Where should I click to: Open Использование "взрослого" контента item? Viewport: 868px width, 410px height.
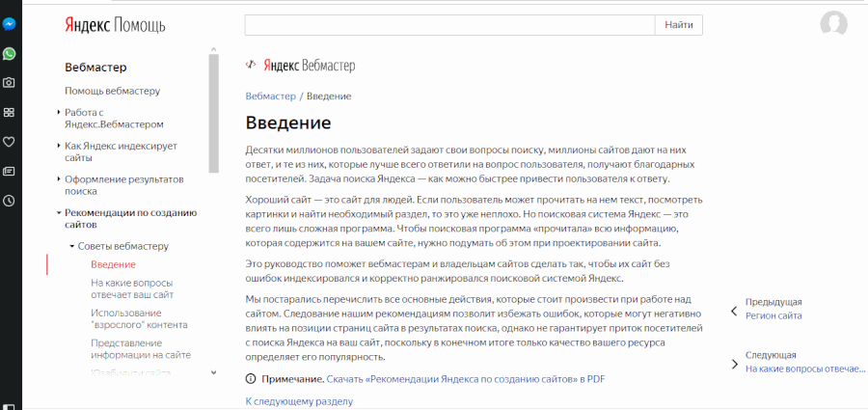click(139, 318)
